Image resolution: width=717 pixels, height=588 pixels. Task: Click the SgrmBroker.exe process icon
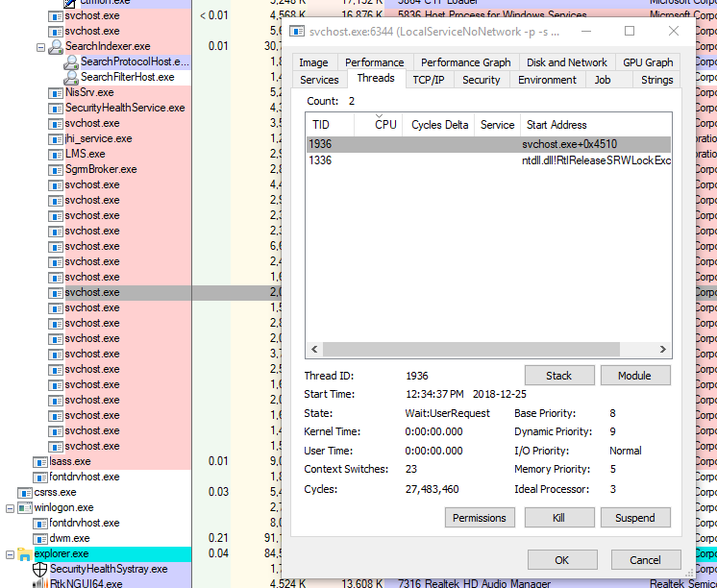tap(56, 170)
